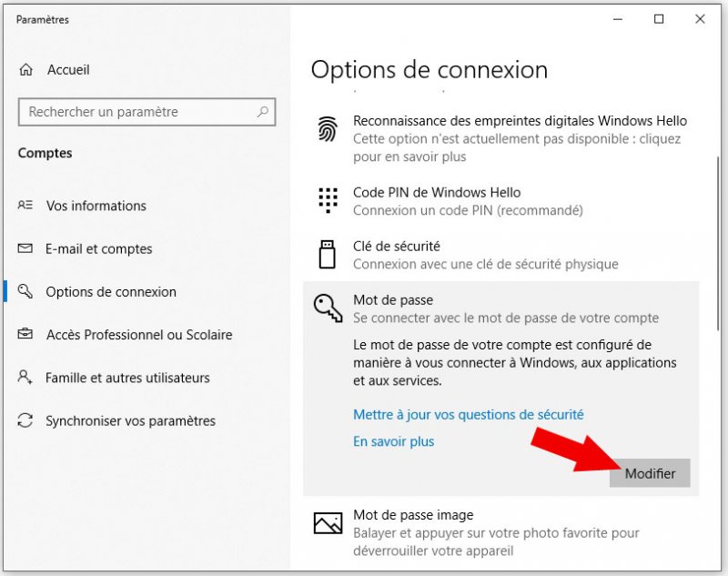Go to Vos informations page
This screenshot has width=728, height=576.
pos(96,206)
